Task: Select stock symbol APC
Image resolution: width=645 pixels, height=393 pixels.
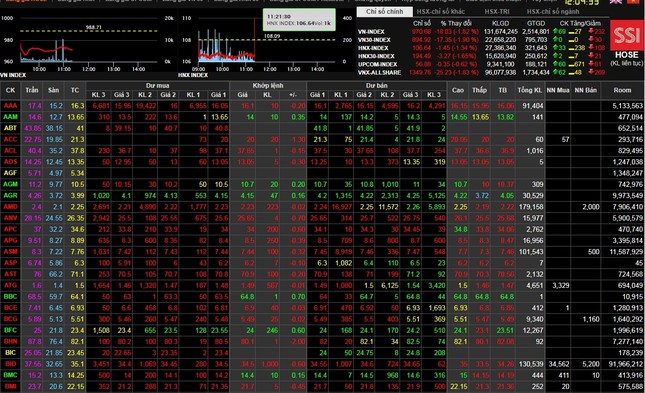Action: (x=11, y=229)
